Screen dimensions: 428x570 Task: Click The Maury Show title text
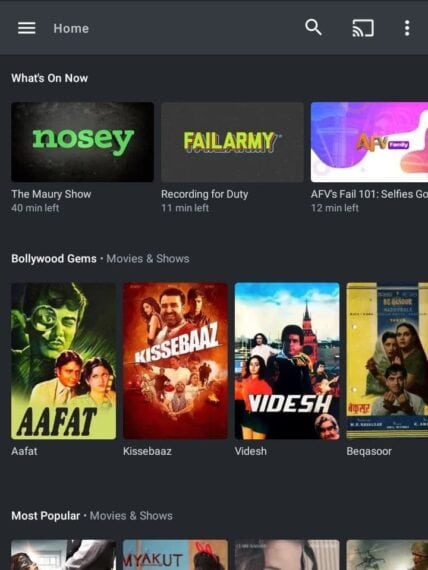coord(51,194)
